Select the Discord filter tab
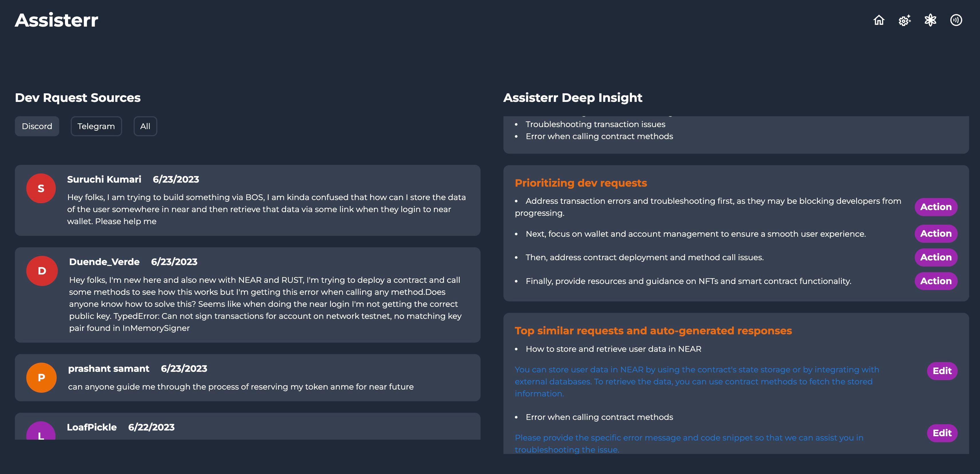The height and width of the screenshot is (474, 980). click(37, 126)
